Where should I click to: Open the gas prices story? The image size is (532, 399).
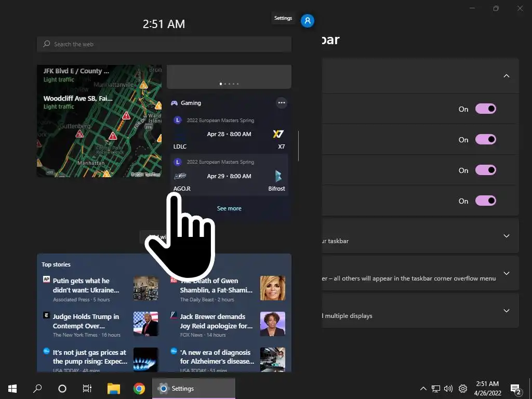pyautogui.click(x=90, y=357)
